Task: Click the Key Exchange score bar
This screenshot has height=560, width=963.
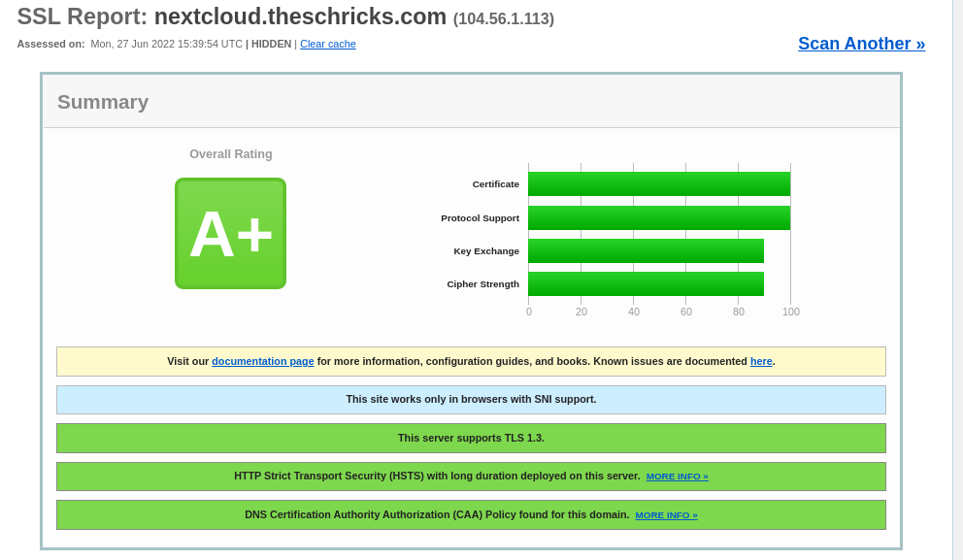Action: tap(646, 250)
